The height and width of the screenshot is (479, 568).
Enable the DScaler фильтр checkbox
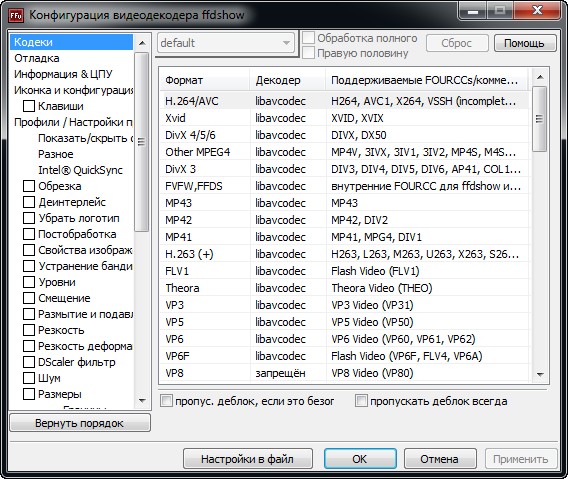(29, 362)
